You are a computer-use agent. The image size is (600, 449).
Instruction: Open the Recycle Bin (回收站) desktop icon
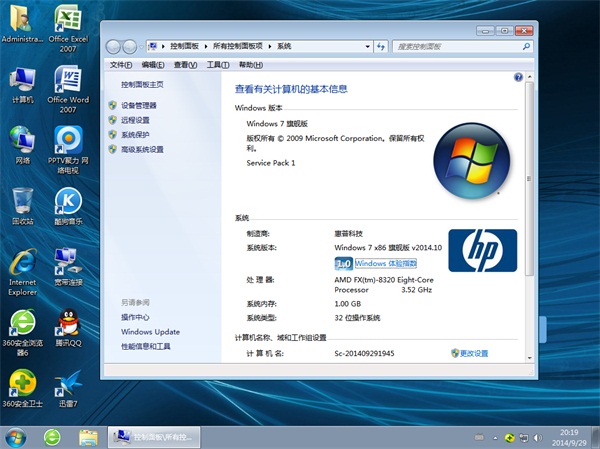pyautogui.click(x=22, y=200)
